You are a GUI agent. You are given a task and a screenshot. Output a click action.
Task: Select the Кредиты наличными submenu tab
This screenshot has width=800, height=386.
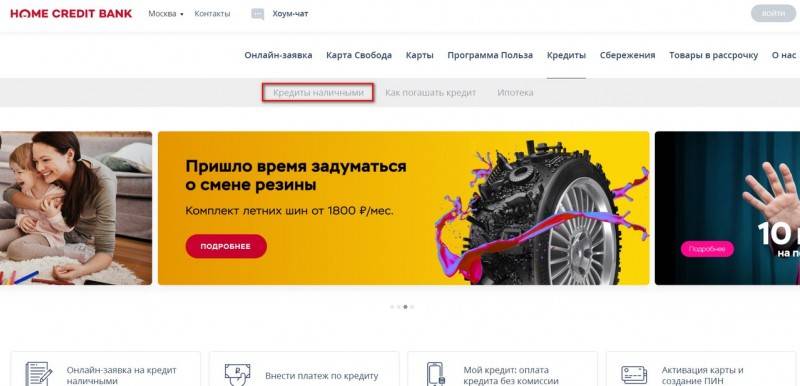pyautogui.click(x=318, y=93)
